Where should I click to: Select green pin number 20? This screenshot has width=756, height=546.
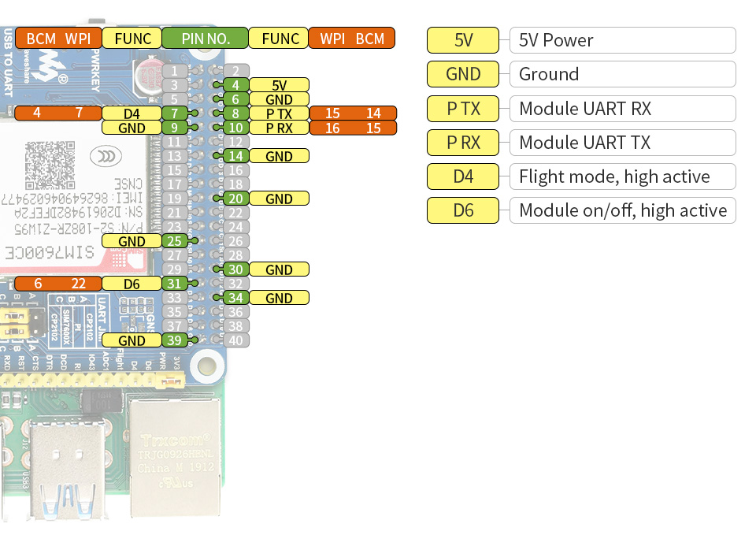pos(235,199)
